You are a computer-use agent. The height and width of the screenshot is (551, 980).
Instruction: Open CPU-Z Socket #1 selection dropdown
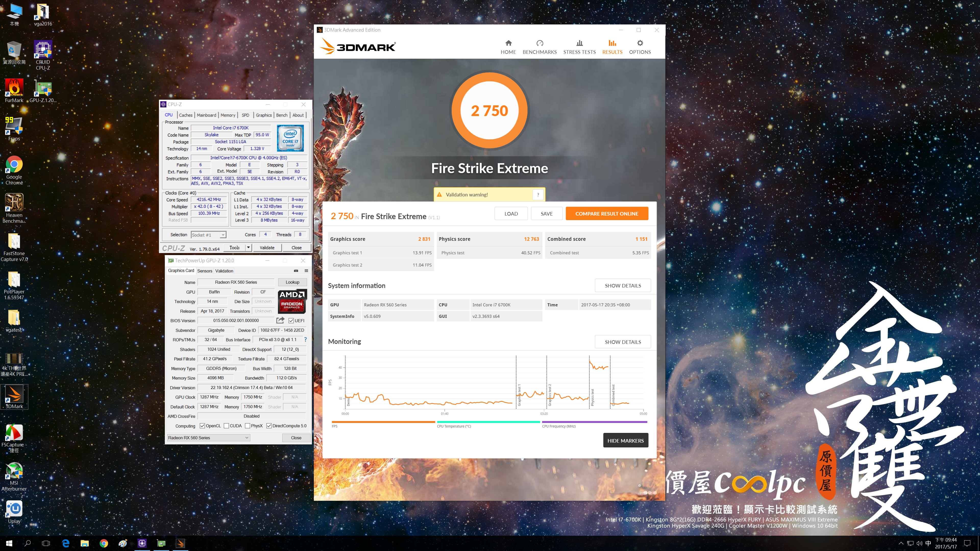point(209,235)
